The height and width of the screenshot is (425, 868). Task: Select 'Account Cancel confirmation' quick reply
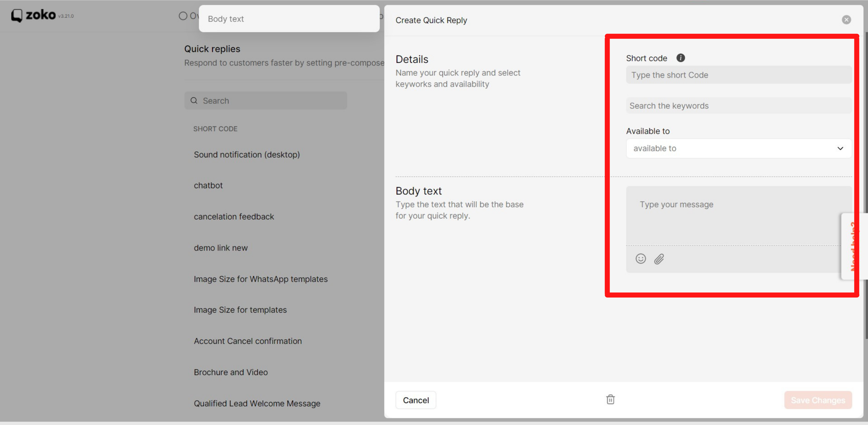[248, 341]
